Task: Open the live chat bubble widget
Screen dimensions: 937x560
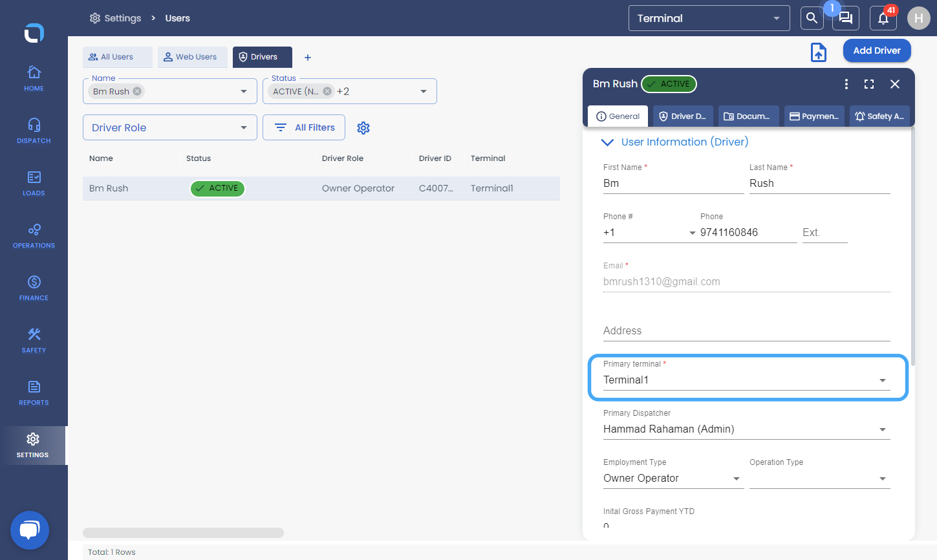Action: (x=30, y=530)
